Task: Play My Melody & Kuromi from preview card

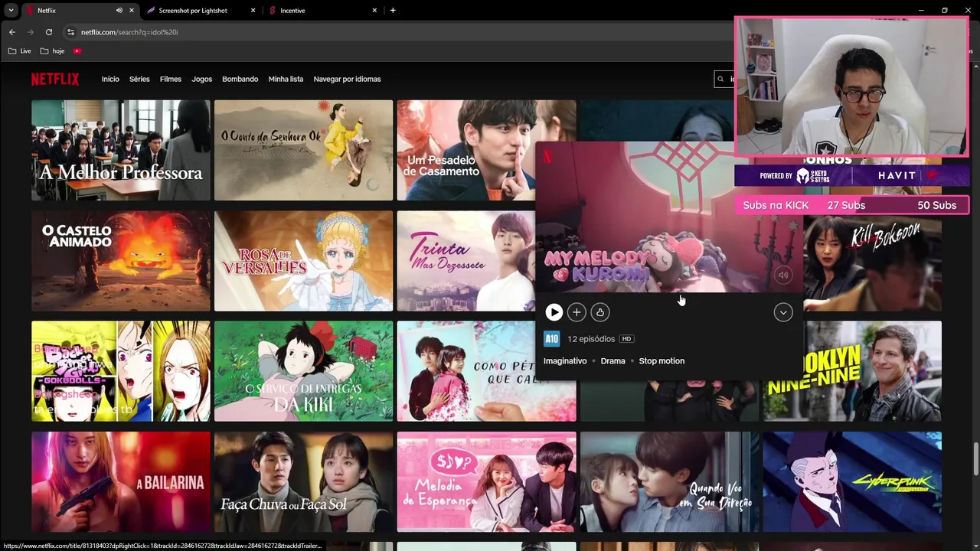Action: coord(554,312)
